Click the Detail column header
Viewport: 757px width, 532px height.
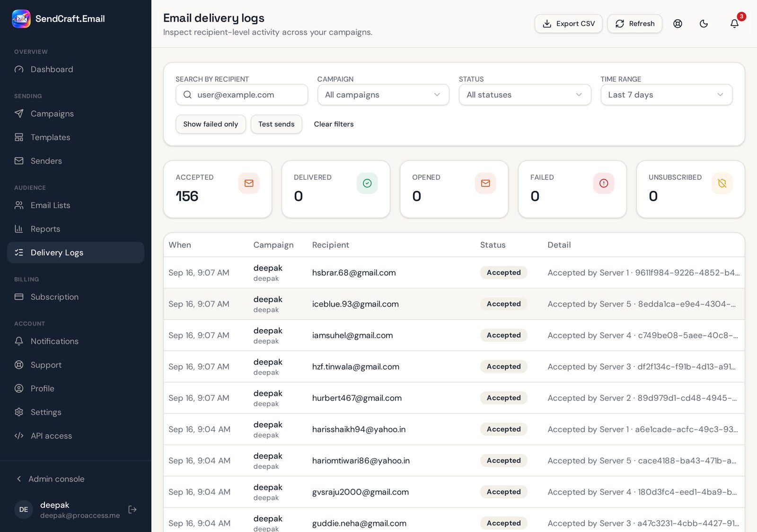559,245
